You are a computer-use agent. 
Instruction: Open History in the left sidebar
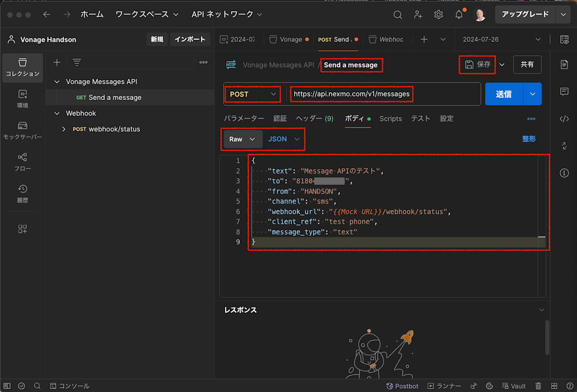(23, 193)
